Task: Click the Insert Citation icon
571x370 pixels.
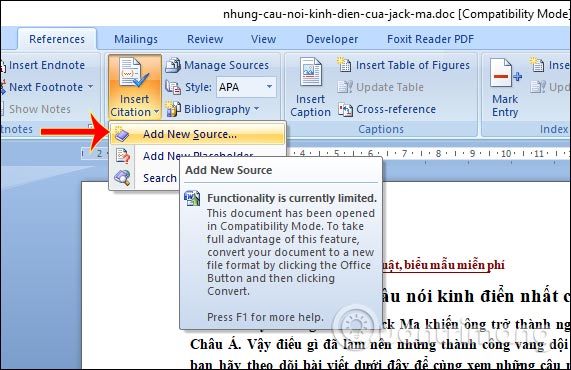Action: pos(134,73)
